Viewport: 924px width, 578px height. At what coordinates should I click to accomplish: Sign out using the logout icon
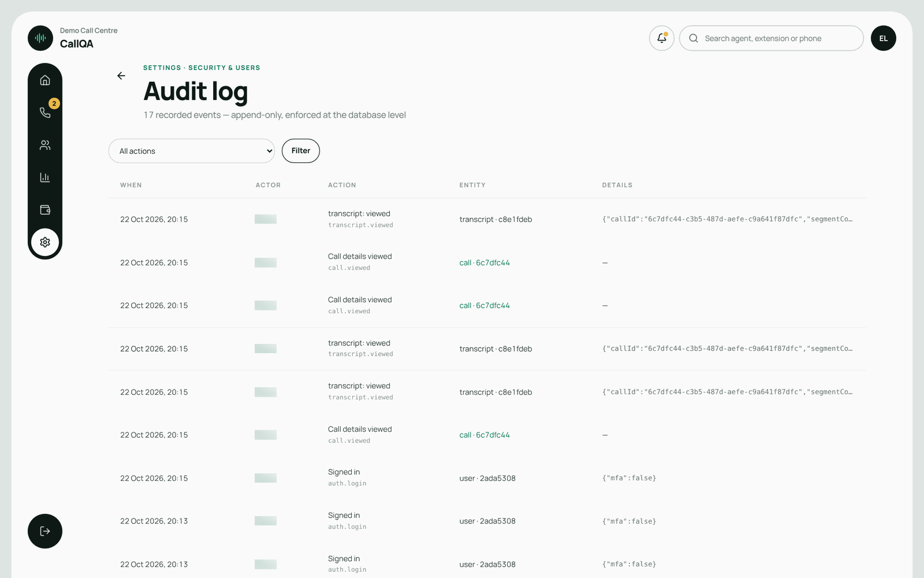[45, 531]
